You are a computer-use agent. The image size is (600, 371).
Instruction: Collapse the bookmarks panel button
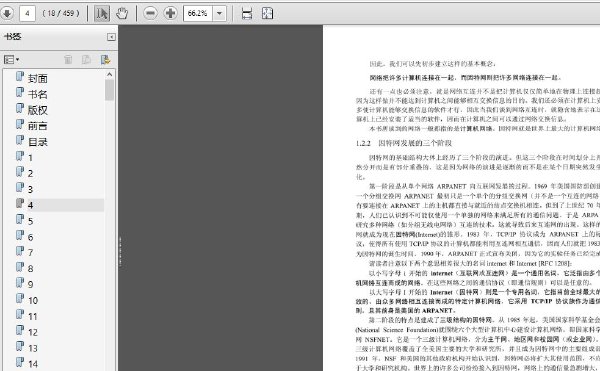111,37
